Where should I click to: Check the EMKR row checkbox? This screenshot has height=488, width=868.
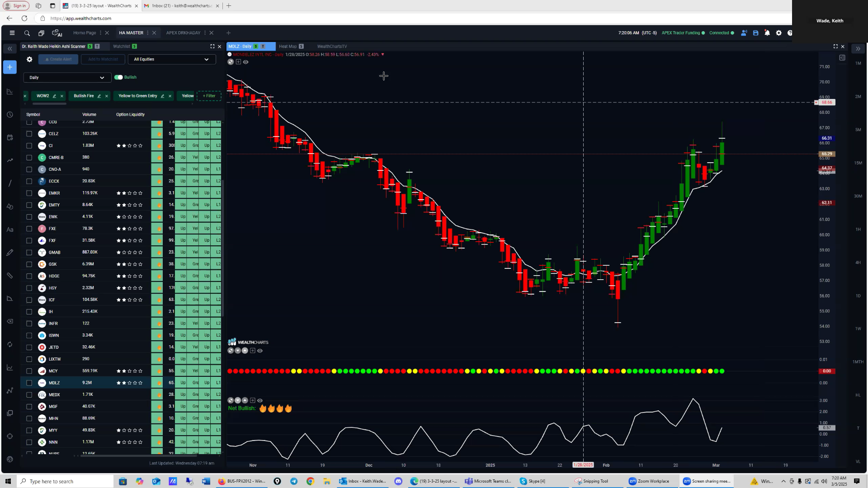click(29, 193)
